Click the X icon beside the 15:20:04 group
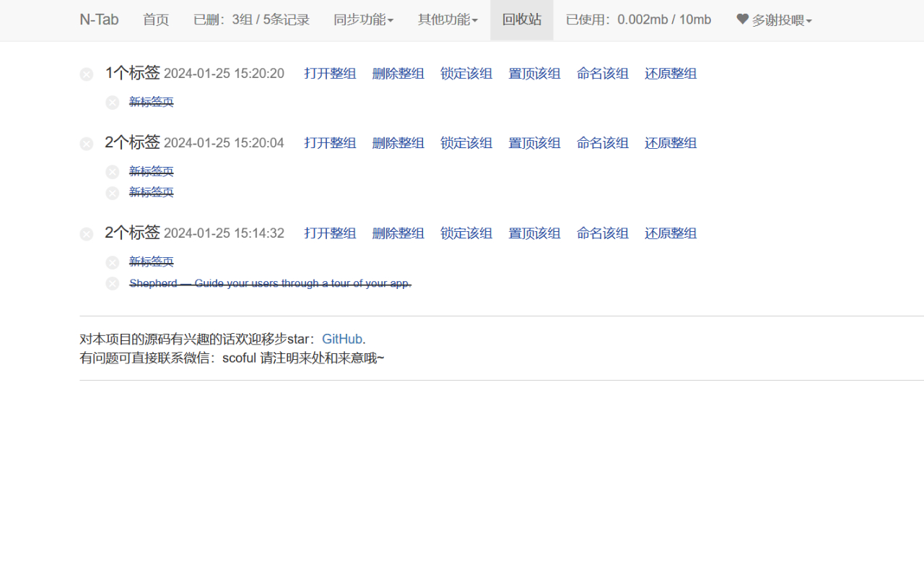 coord(86,143)
